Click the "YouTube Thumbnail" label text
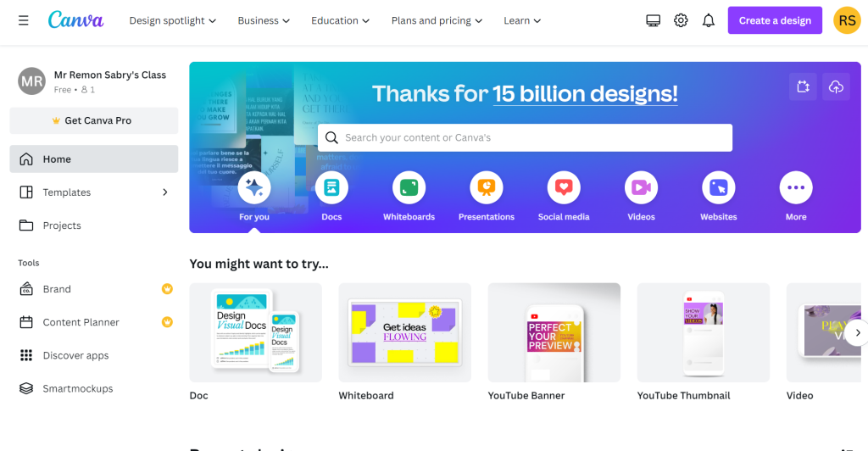 (x=684, y=396)
